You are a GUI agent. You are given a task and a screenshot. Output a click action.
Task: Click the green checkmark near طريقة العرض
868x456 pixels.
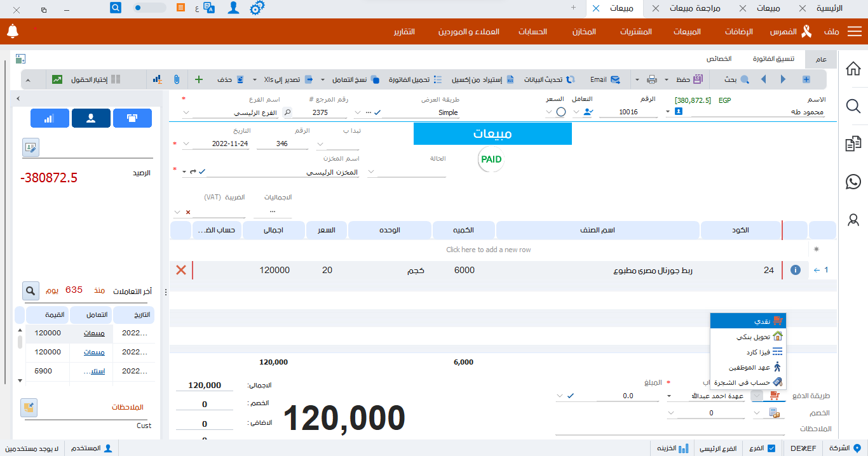377,112
